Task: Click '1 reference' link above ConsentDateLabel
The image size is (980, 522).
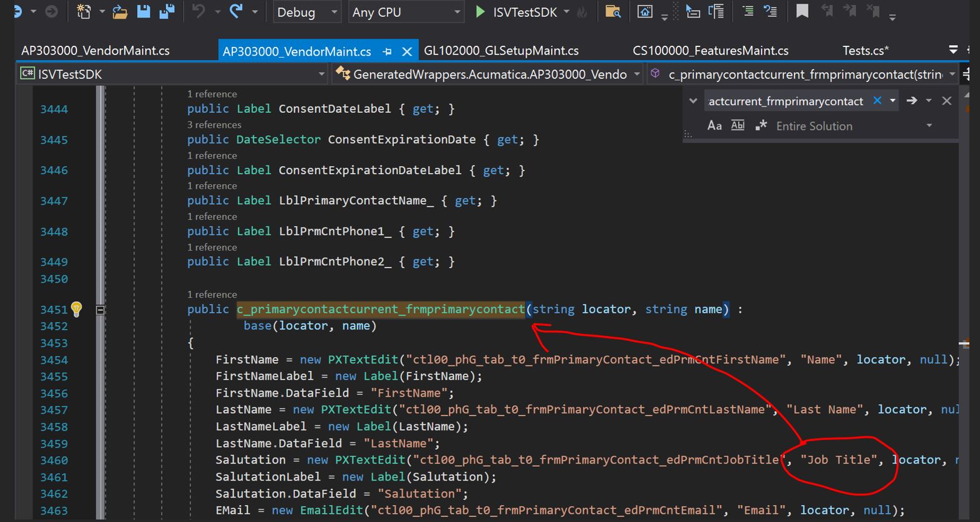Action: 212,94
